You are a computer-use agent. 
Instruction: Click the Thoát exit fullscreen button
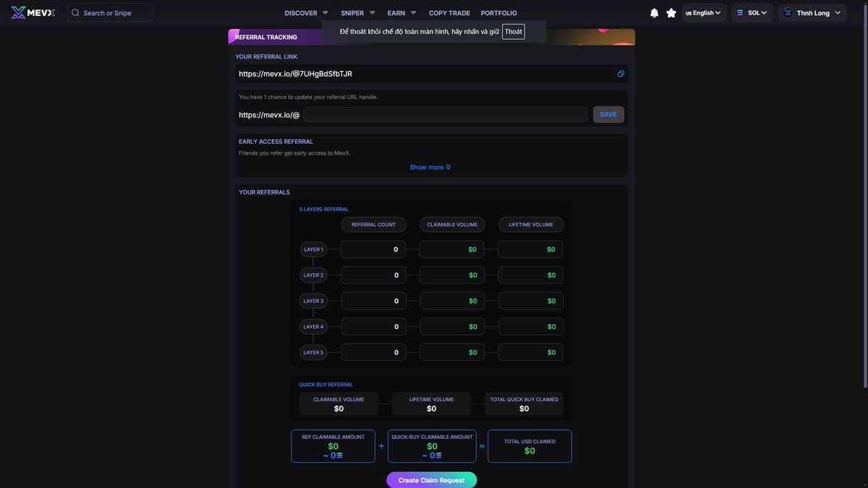tap(514, 32)
